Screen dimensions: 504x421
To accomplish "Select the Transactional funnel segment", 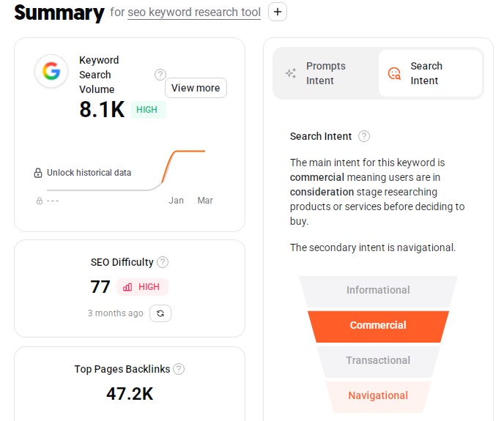I will pos(378,360).
